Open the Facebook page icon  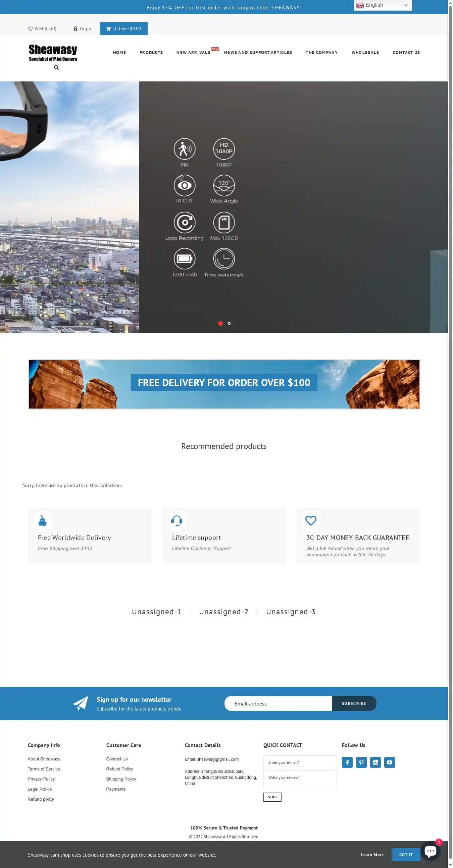click(347, 762)
